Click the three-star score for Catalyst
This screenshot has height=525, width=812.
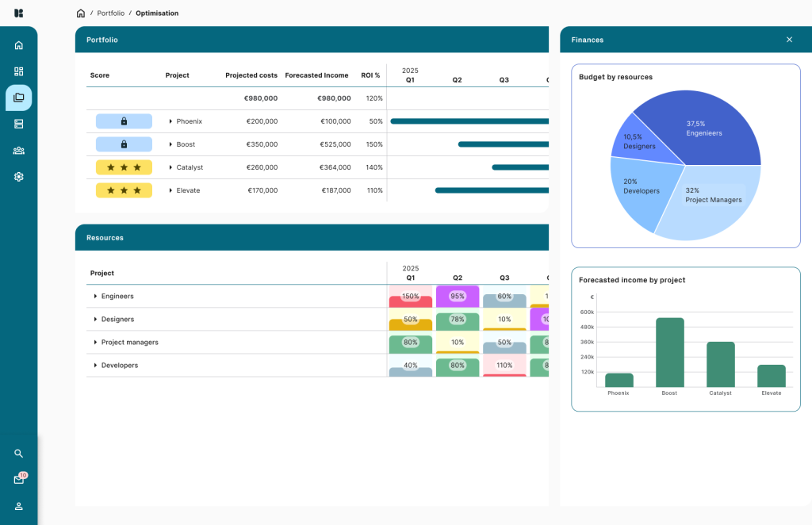(x=124, y=167)
